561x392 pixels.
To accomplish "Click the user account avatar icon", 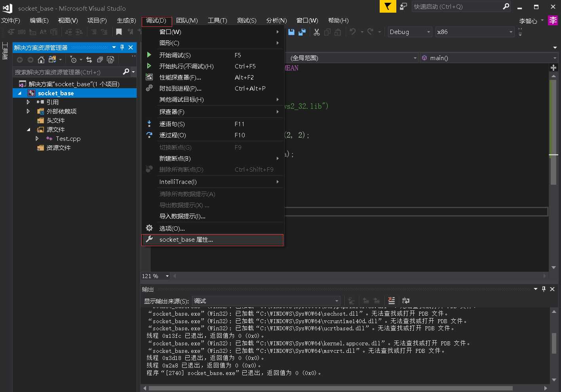I will point(553,20).
